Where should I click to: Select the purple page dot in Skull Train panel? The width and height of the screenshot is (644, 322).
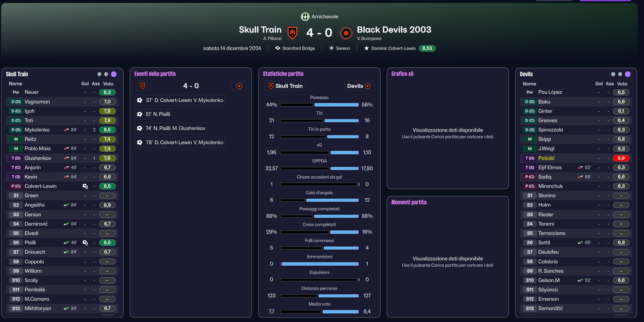[114, 74]
